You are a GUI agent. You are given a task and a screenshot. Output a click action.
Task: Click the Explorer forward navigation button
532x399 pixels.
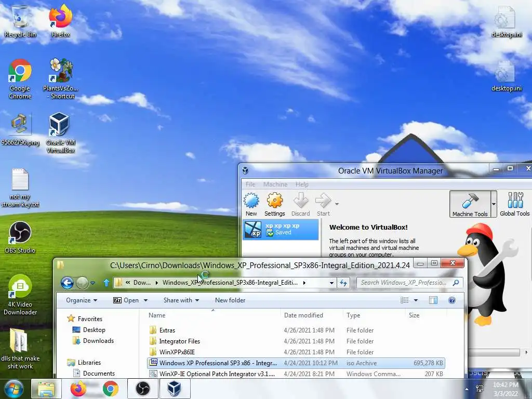(82, 283)
